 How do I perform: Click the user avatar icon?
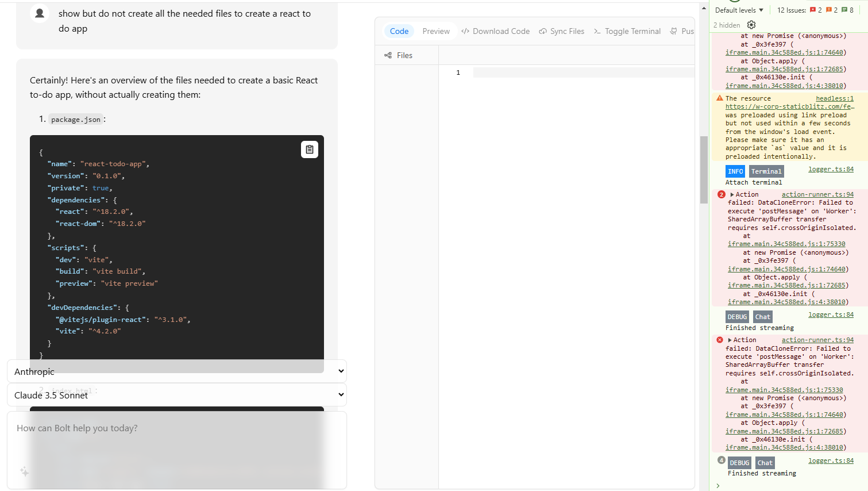click(x=40, y=13)
